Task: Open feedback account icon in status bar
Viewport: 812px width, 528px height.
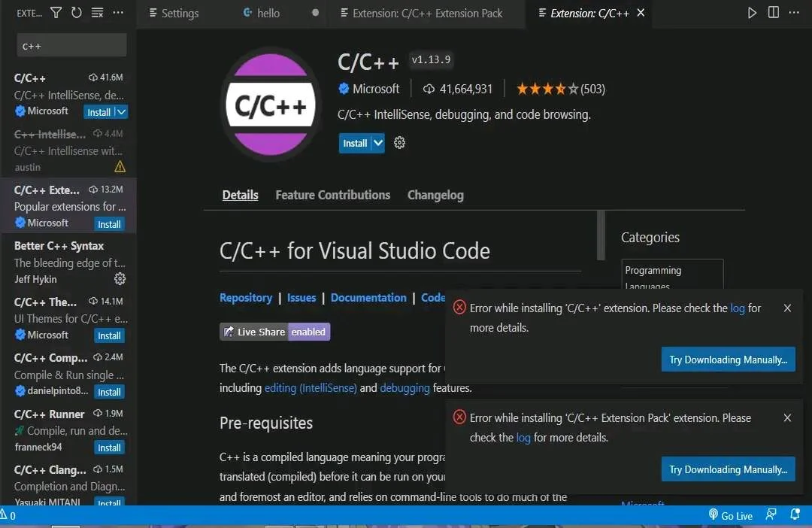Action: coord(771,514)
